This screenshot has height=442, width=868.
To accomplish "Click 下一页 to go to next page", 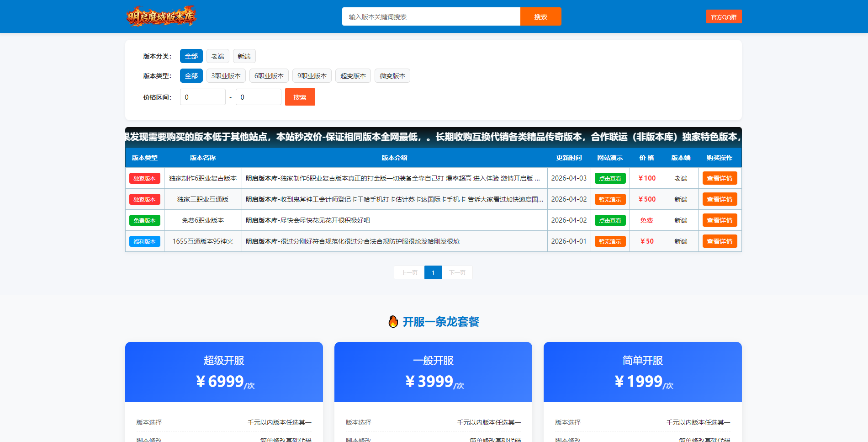I will (x=457, y=272).
